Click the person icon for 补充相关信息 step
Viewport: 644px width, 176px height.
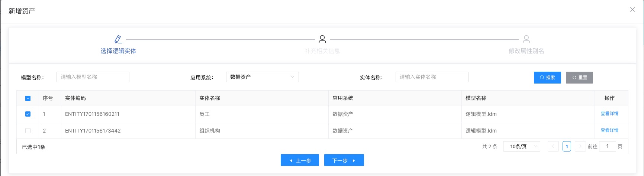coord(322,39)
